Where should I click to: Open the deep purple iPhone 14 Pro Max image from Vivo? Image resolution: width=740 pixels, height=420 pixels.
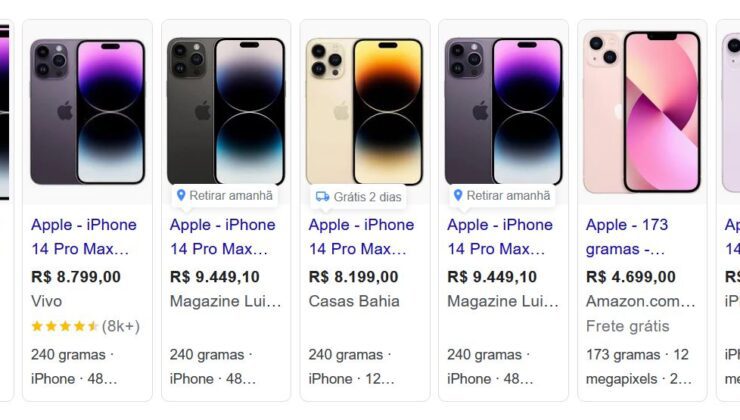click(87, 111)
